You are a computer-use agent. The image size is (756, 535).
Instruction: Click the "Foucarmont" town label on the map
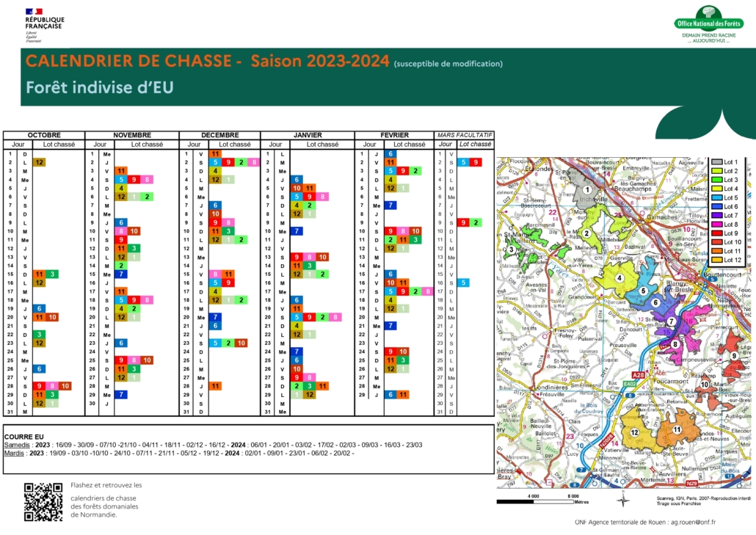click(671, 381)
